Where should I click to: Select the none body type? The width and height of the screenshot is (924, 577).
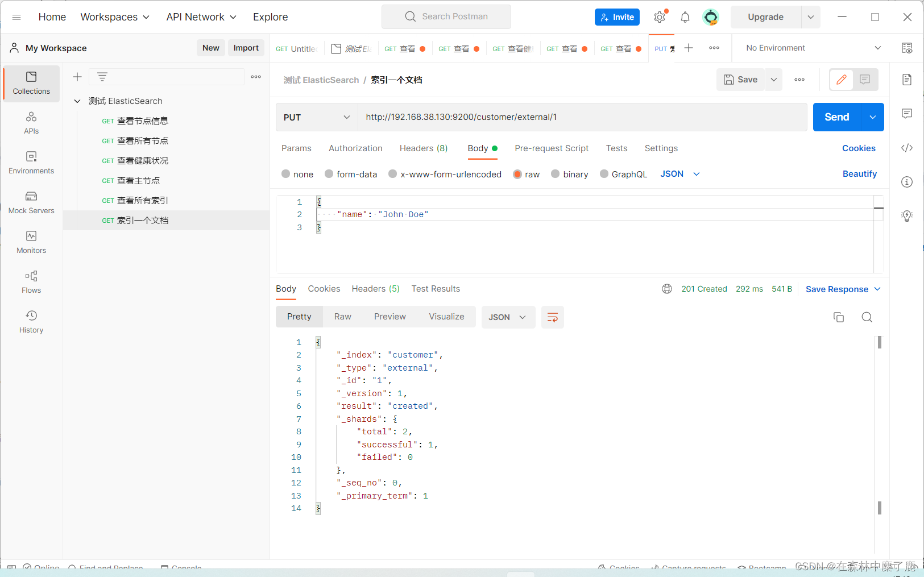[286, 174]
